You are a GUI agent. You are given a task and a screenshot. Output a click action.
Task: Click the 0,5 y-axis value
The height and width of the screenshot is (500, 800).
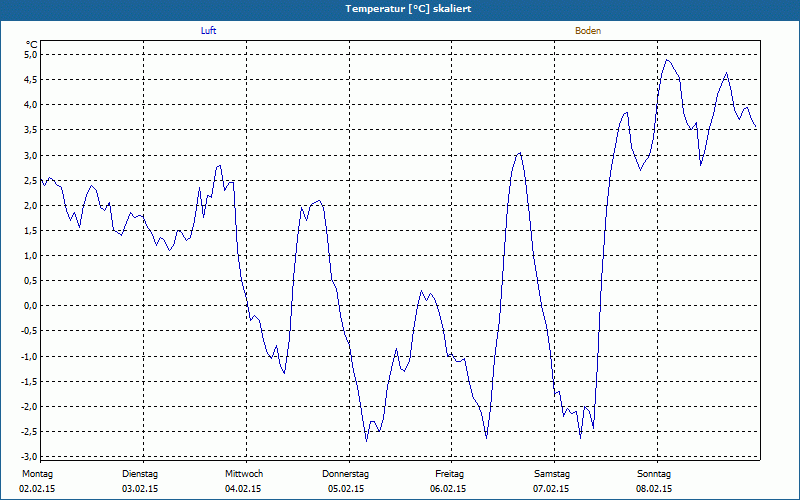click(31, 281)
